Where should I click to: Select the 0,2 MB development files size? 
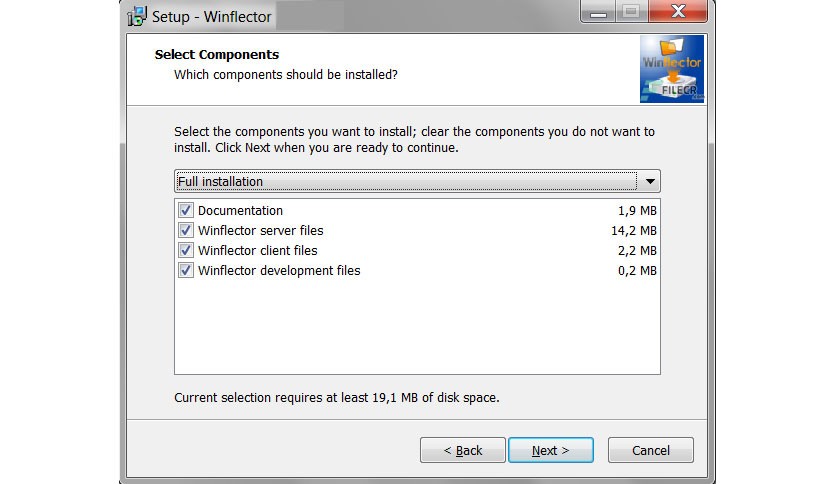pos(637,271)
